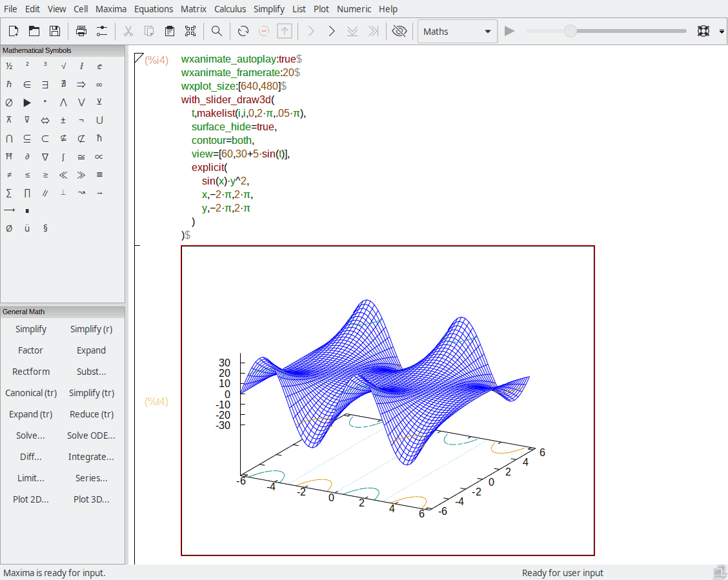Insert the product pi symbol
The width and height of the screenshot is (728, 580).
click(27, 193)
